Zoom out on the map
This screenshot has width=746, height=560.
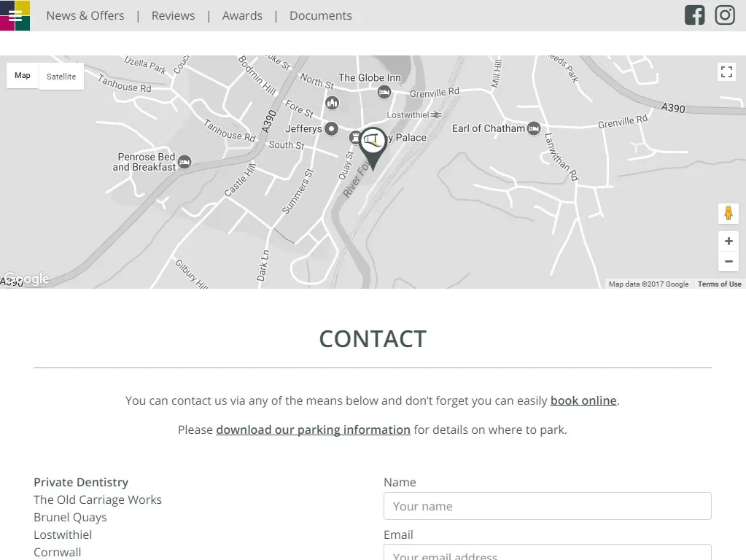[x=728, y=262]
